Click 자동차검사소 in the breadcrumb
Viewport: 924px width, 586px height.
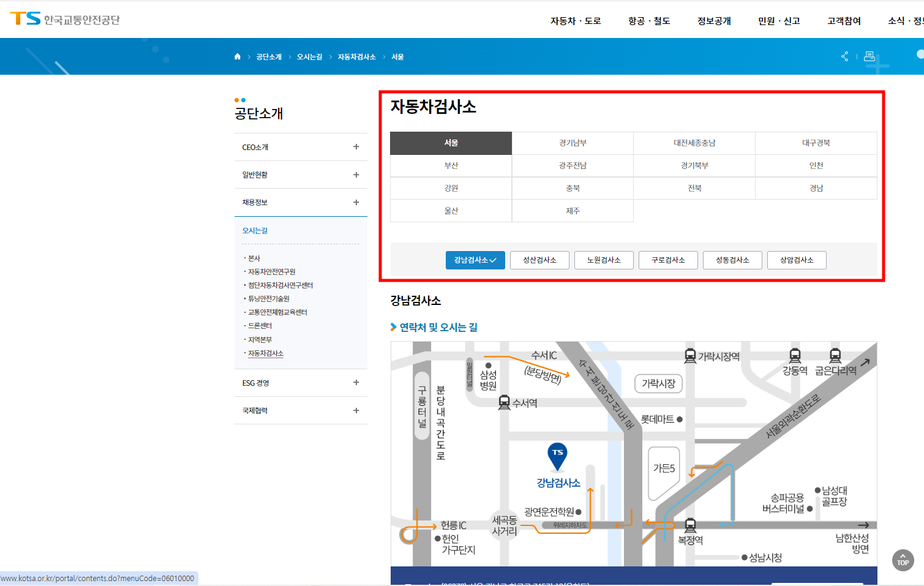point(356,57)
